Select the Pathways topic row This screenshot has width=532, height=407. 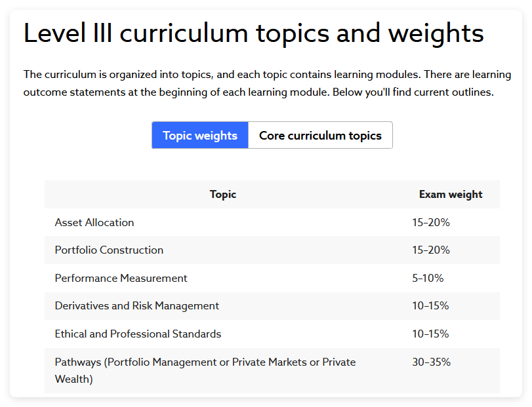click(272, 370)
